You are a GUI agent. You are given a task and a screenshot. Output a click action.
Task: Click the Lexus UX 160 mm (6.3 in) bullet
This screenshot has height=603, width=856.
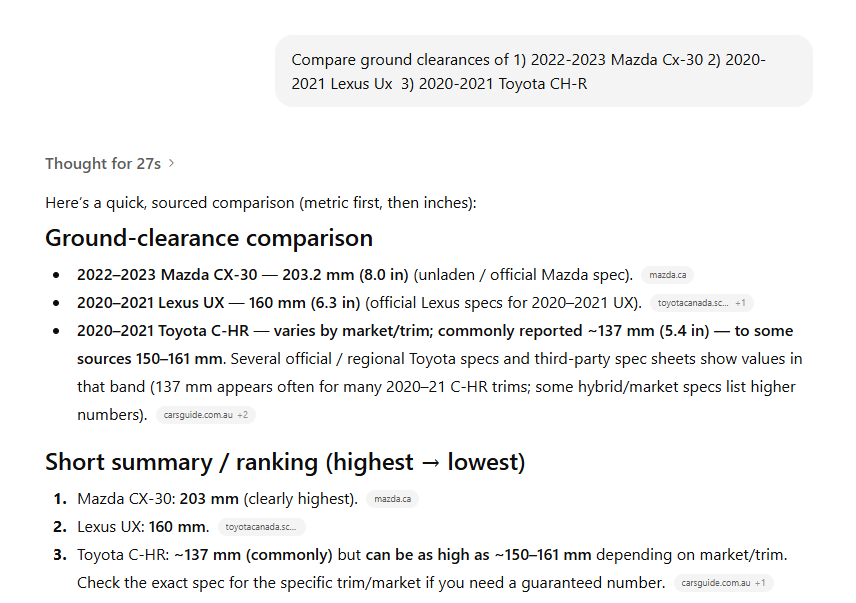click(x=358, y=302)
